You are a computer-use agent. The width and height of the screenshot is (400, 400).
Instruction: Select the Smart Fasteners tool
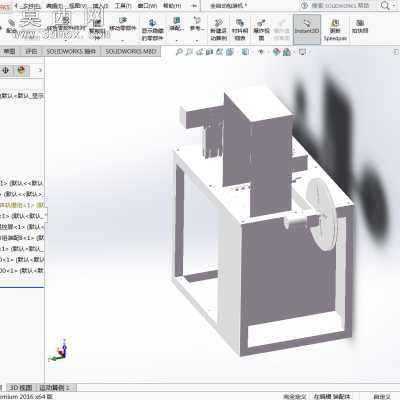point(97,27)
